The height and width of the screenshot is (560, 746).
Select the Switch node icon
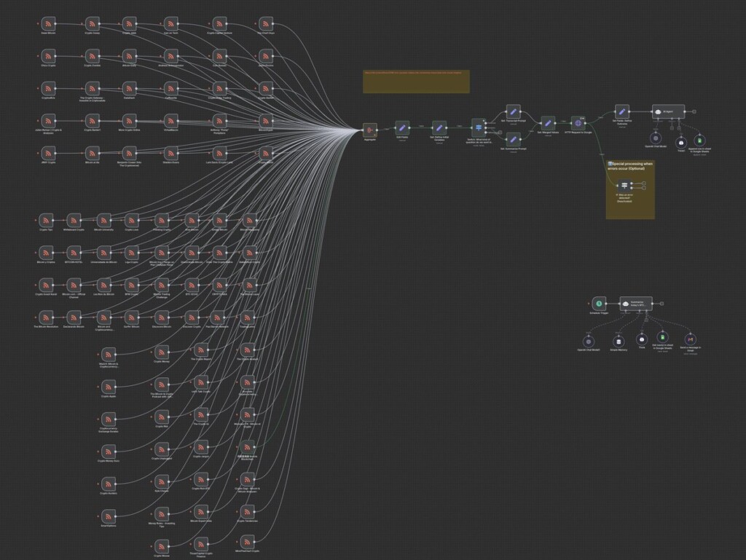tap(479, 127)
